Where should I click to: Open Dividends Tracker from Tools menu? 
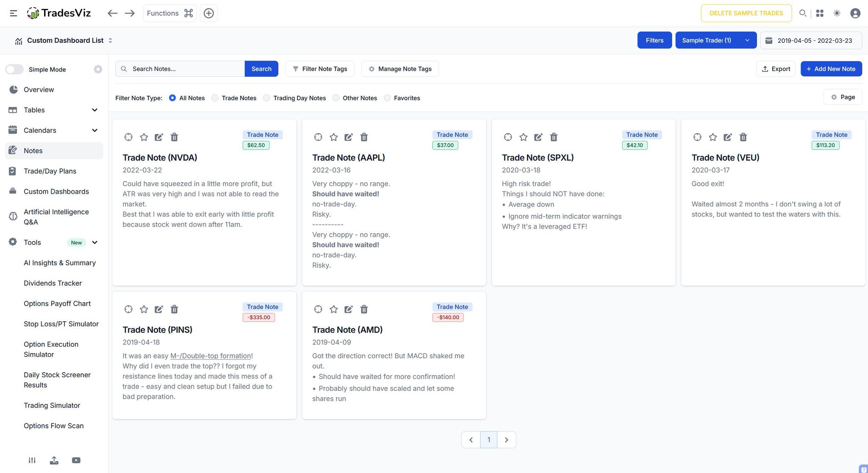53,283
